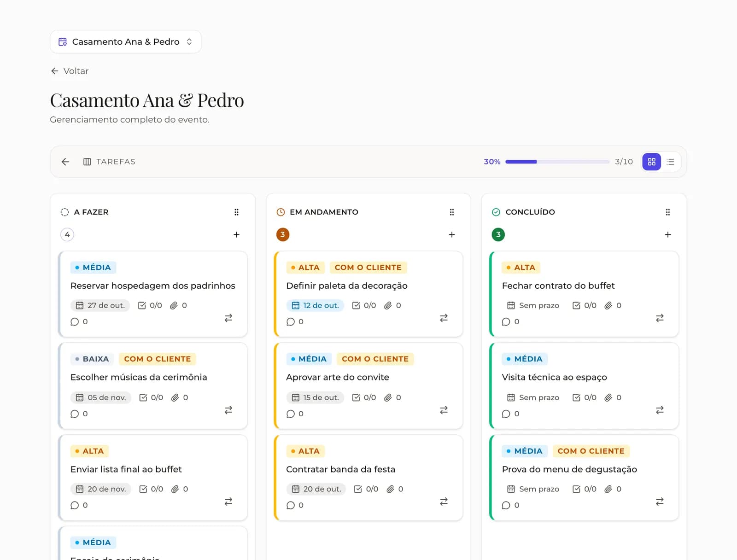Add a task to Em Andamento column
The image size is (737, 560).
[x=452, y=234]
